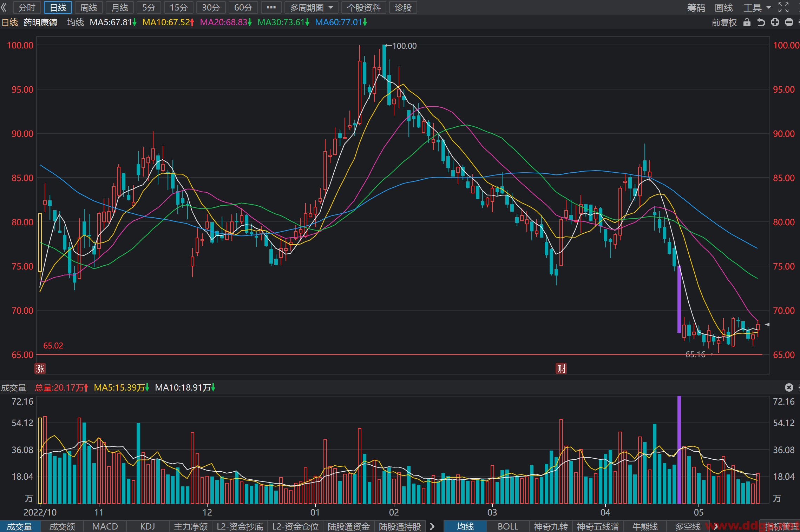Click the 筹码 button
Screen dimensions: 800x532
[x=696, y=7]
